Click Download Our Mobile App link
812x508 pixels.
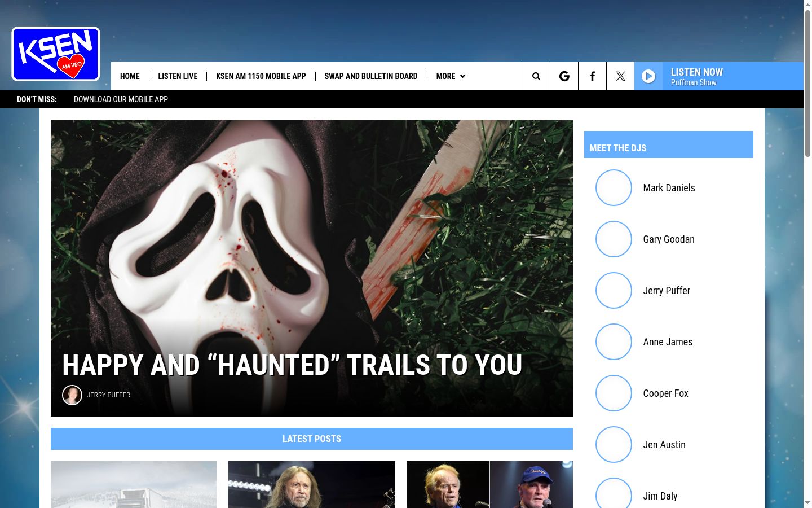point(121,99)
